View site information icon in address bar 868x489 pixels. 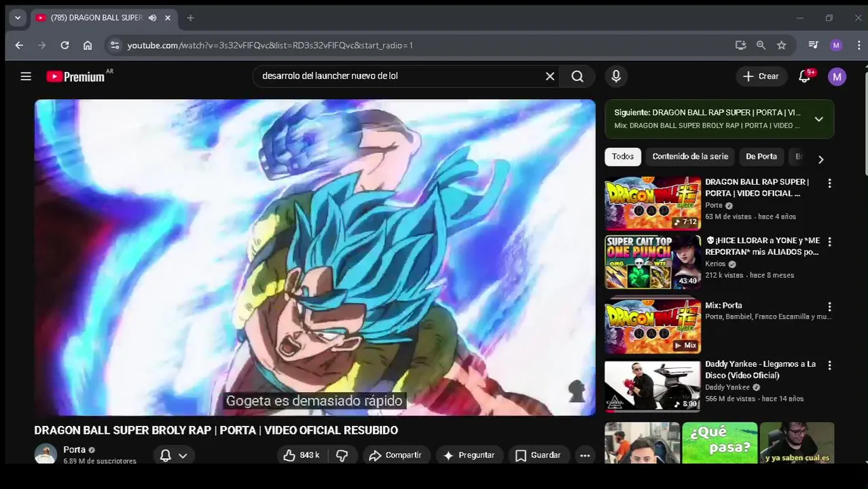pyautogui.click(x=115, y=46)
